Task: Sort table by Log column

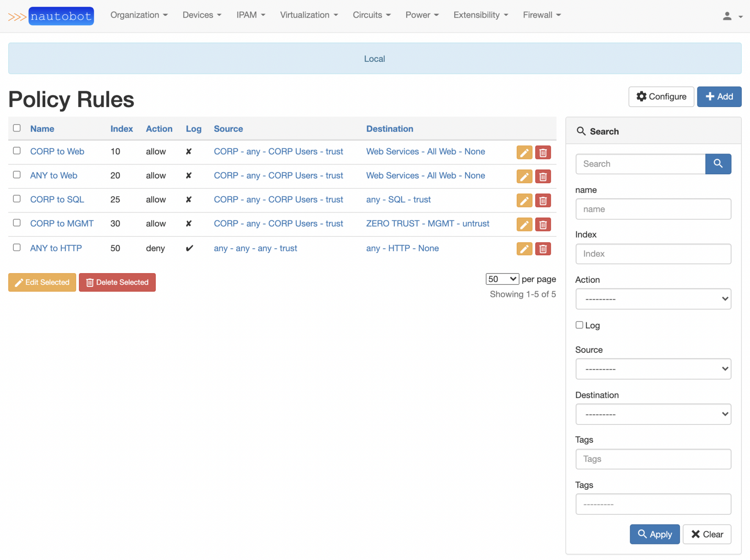Action: click(x=193, y=129)
